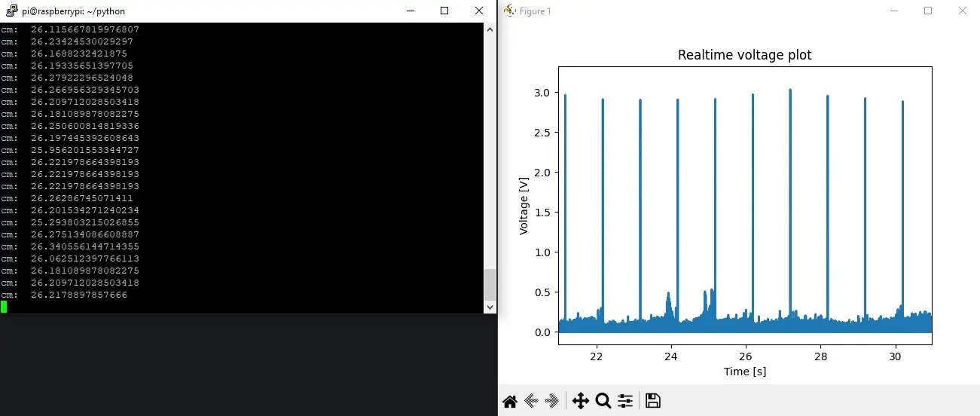The height and width of the screenshot is (416, 980).
Task: Click the 'pi@raspberrypi: ~/python' title text
Action: (x=74, y=11)
